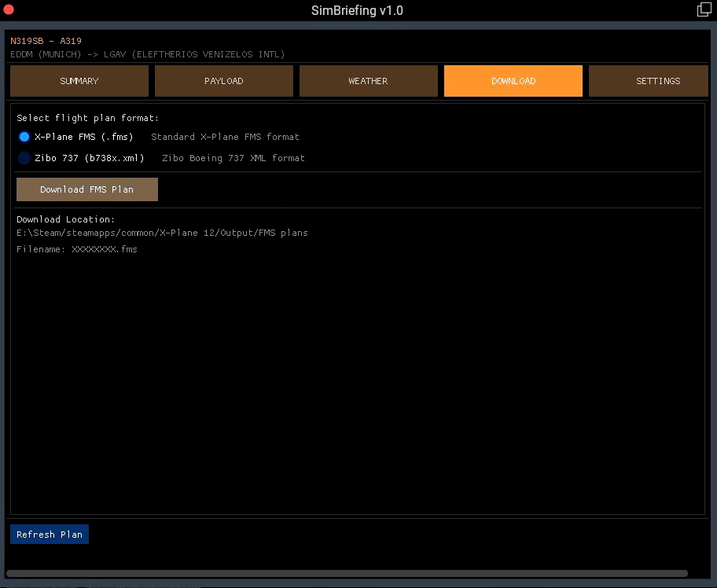Click the filename XXXXXXXX.fms text
This screenshot has height=588, width=717.
[76, 249]
